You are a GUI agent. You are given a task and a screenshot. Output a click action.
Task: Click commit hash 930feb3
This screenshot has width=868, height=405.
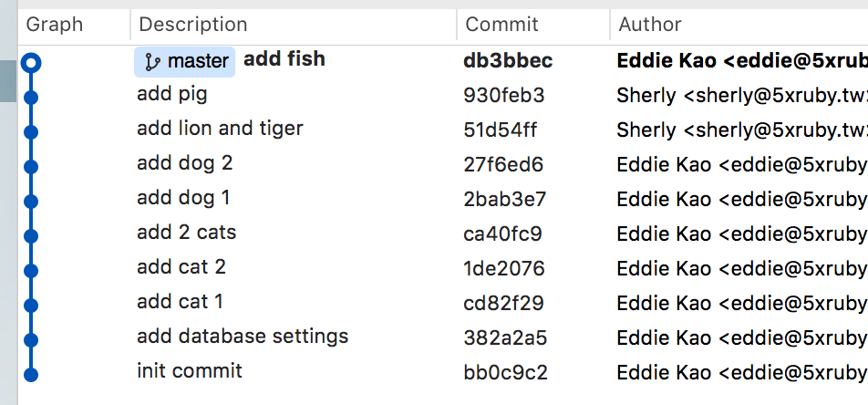pos(504,95)
